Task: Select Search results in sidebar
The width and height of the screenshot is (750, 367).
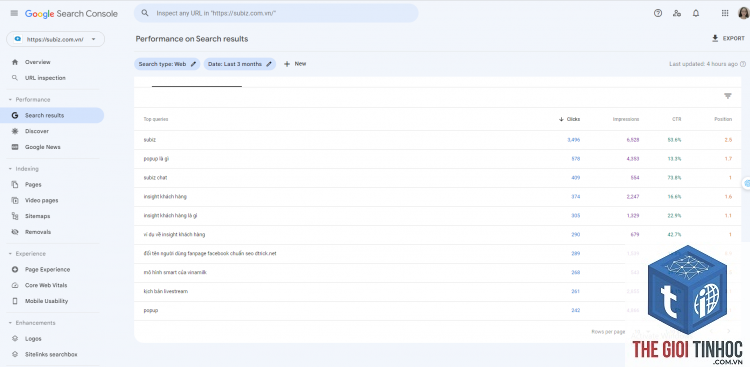Action: [x=52, y=115]
